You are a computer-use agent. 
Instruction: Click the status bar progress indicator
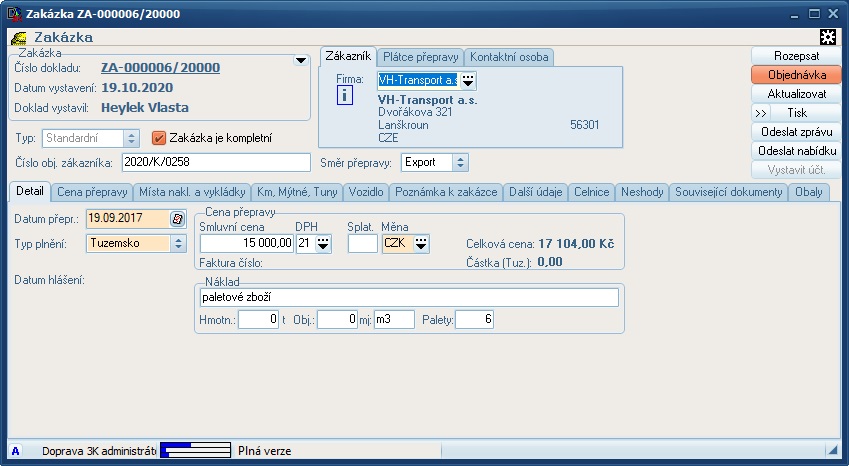(196, 450)
